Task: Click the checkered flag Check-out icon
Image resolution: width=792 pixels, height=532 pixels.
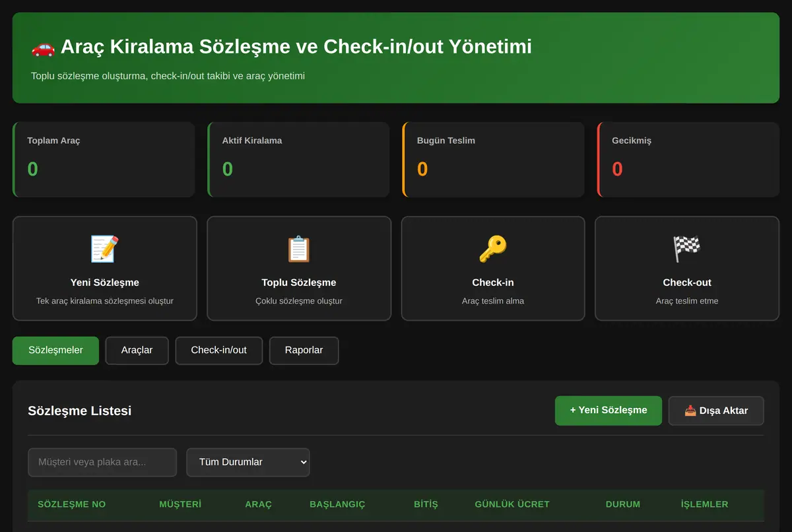Action: (x=686, y=249)
